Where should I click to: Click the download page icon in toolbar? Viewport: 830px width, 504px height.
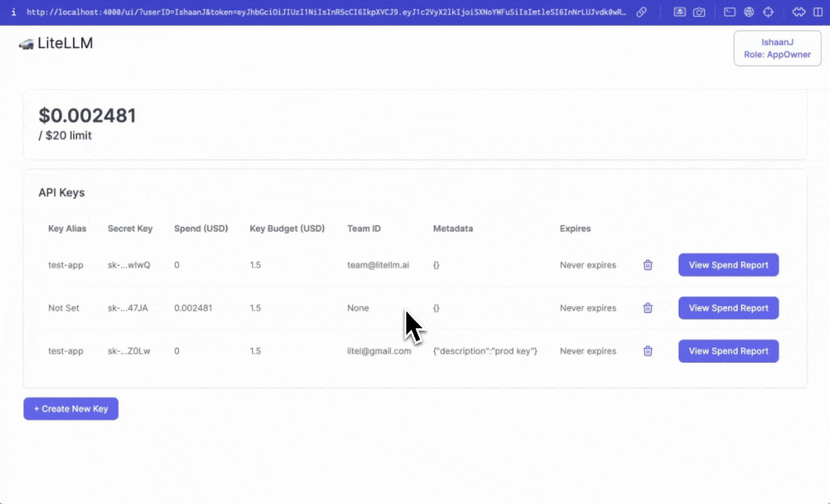pos(679,12)
